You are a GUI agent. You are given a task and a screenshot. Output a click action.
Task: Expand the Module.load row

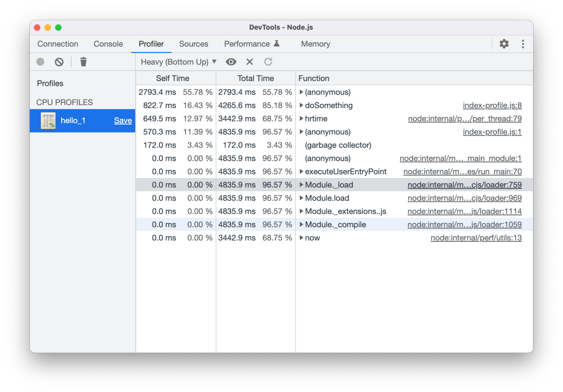(x=301, y=198)
